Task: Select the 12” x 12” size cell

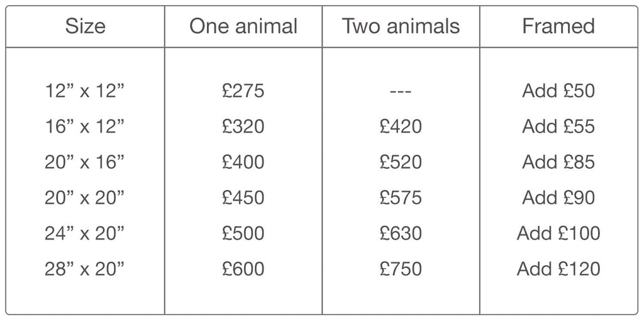Action: click(86, 91)
